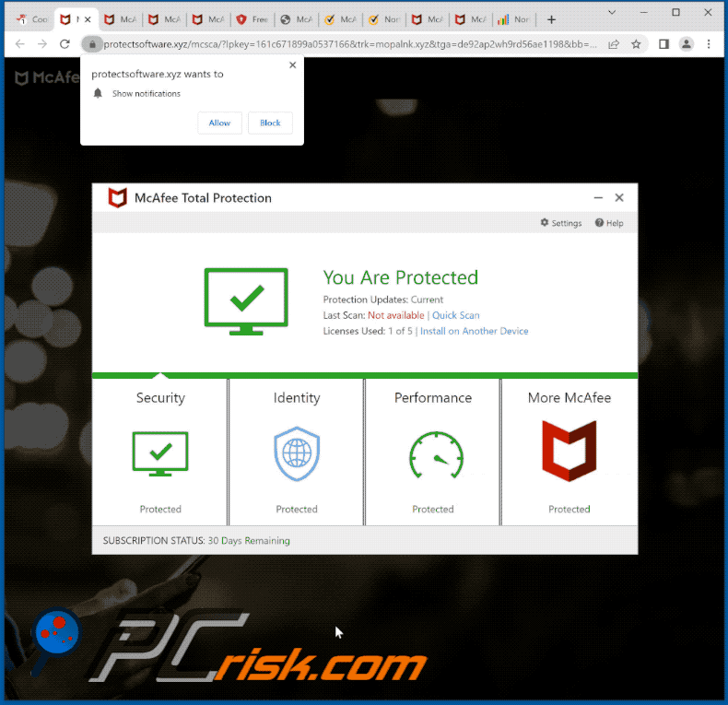The height and width of the screenshot is (705, 728).
Task: Click the Quick Scan link
Action: point(455,315)
